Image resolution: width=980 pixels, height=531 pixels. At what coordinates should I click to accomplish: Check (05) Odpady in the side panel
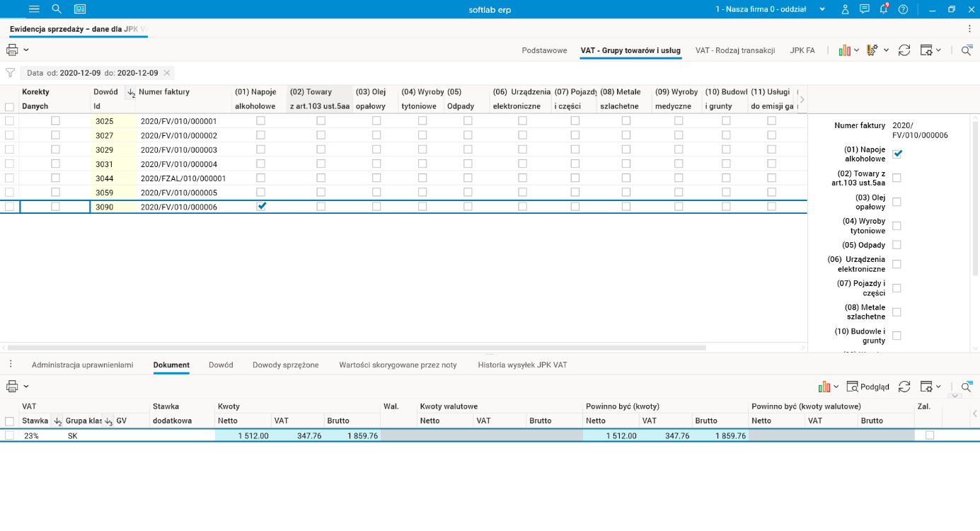pos(897,245)
